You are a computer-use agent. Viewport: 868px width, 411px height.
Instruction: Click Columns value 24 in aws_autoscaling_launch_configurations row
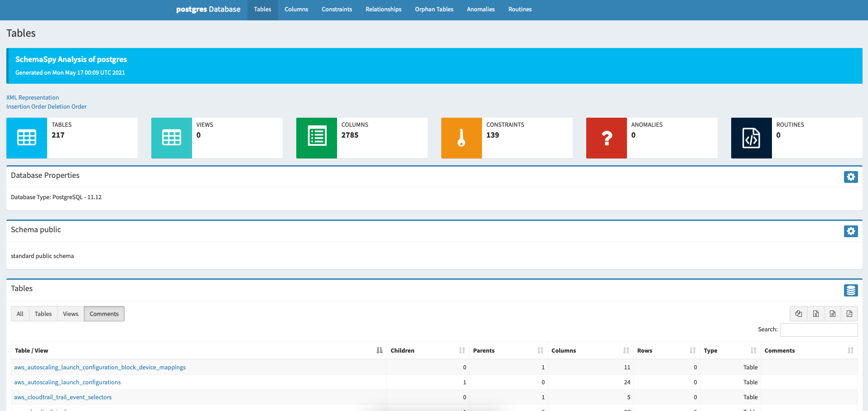click(x=627, y=382)
